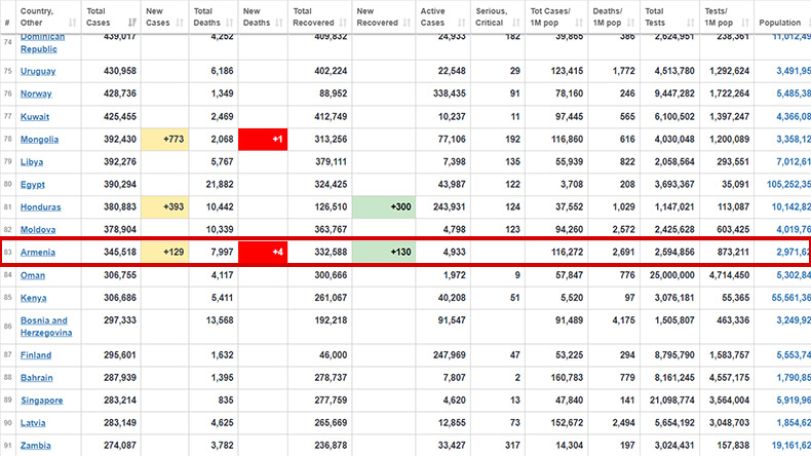Open the Finland country link

pyautogui.click(x=36, y=355)
